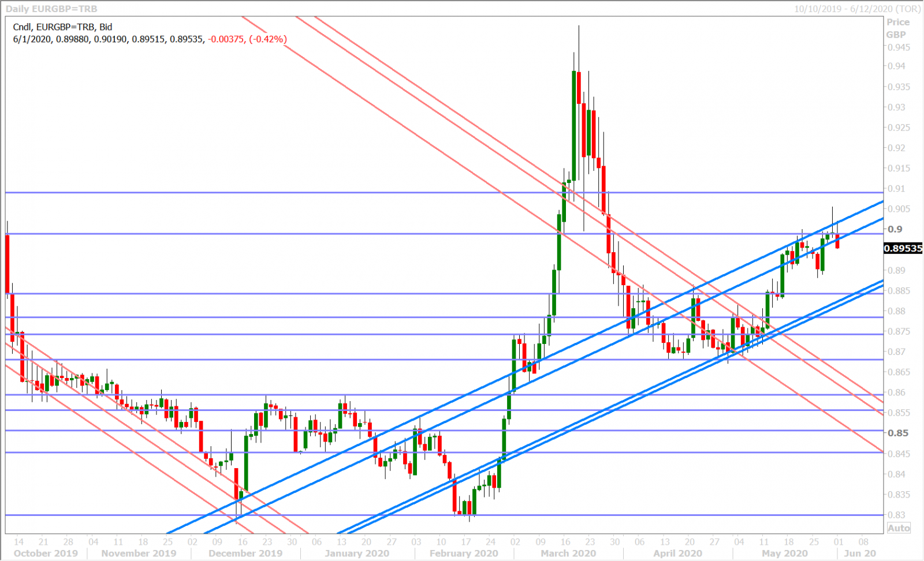Click the 0.94 price axis label
Image resolution: width=924 pixels, height=561 pixels.
(897, 66)
